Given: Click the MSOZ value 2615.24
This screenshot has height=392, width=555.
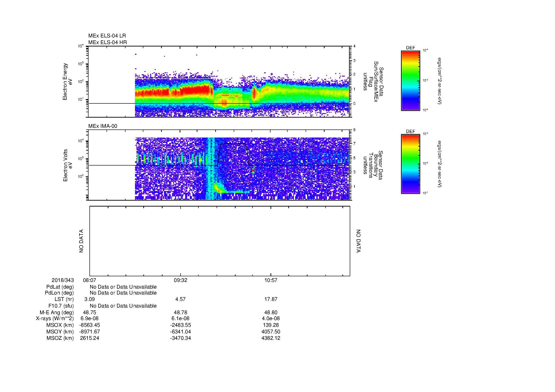Looking at the screenshot, I should (89, 338).
